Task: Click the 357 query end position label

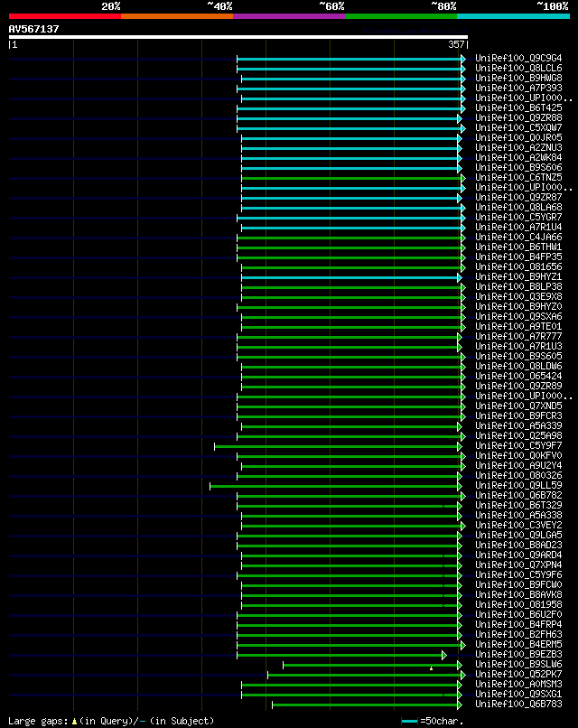Action: [456, 44]
